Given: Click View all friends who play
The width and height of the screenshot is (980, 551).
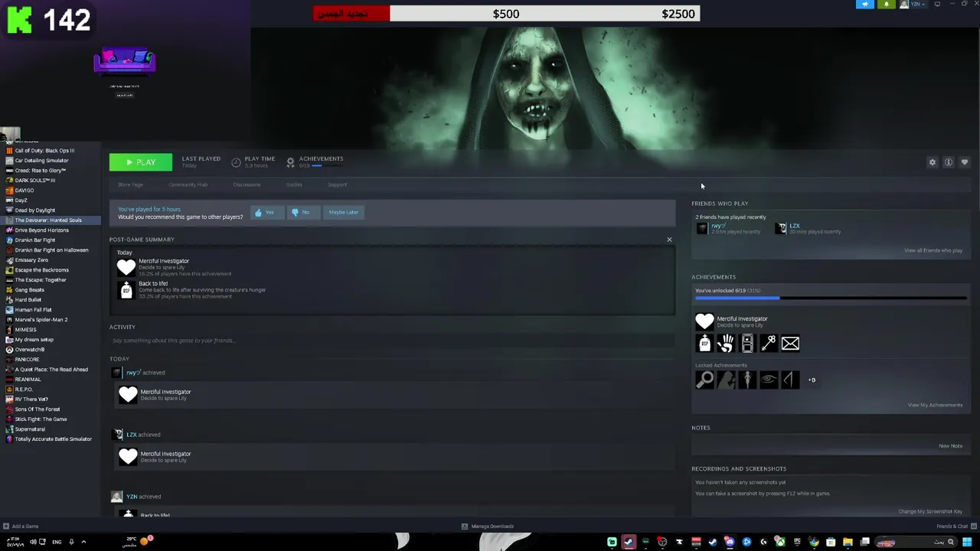Looking at the screenshot, I should (x=933, y=250).
